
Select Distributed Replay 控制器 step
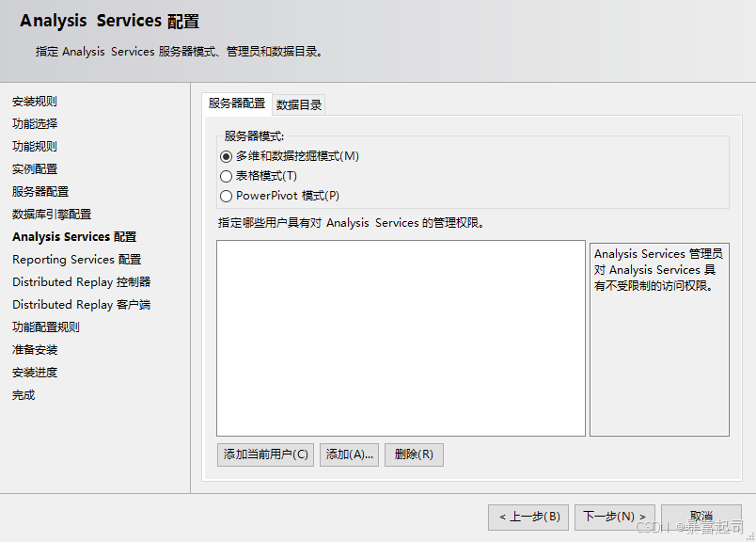(x=81, y=282)
